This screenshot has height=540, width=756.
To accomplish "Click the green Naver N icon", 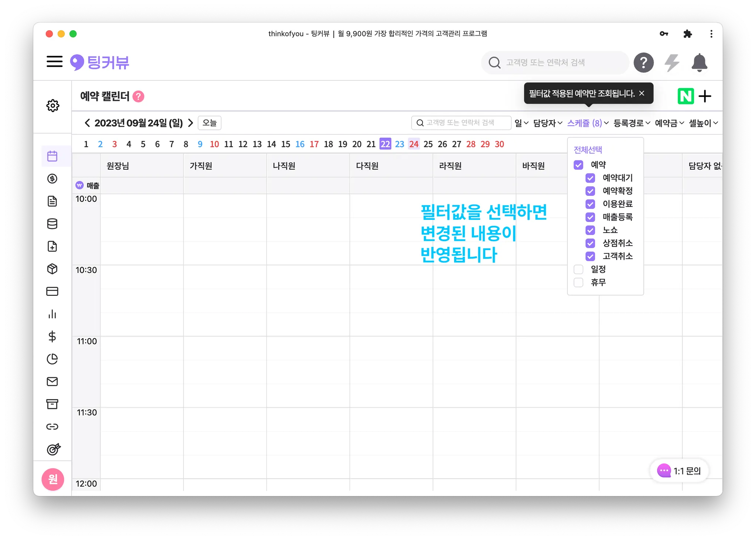I will point(685,96).
